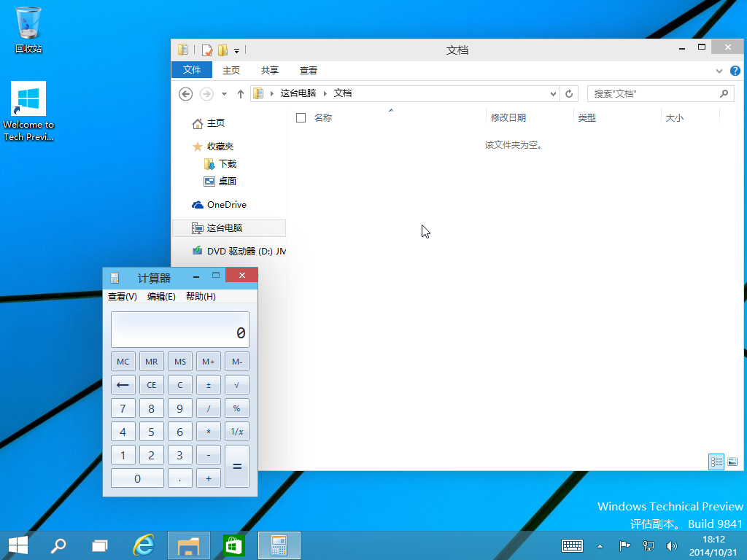Open the 文件 ribbon tab

coord(192,70)
